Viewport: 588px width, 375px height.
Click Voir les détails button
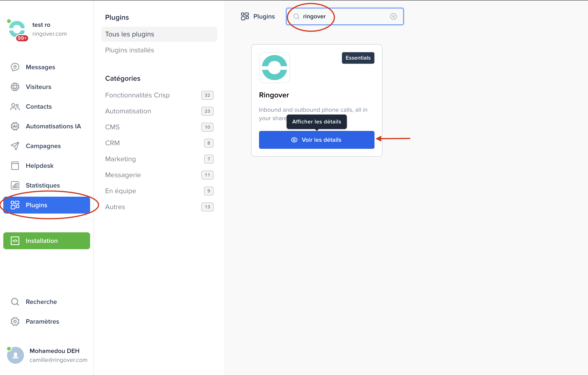coord(317,140)
